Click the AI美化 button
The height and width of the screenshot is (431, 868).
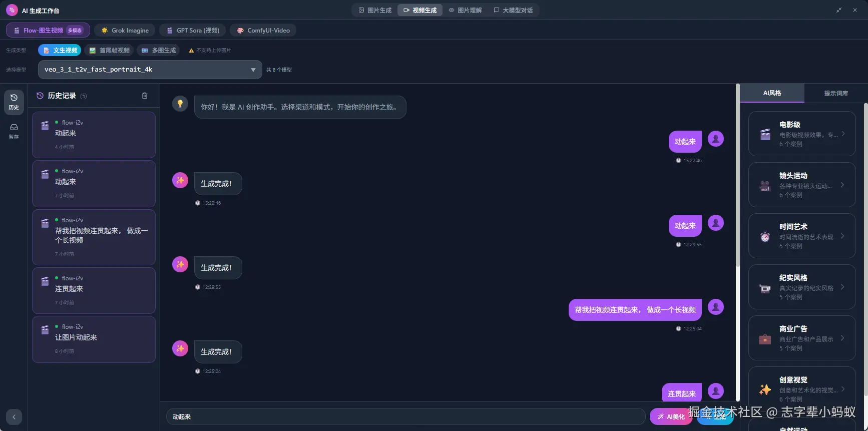pyautogui.click(x=671, y=416)
